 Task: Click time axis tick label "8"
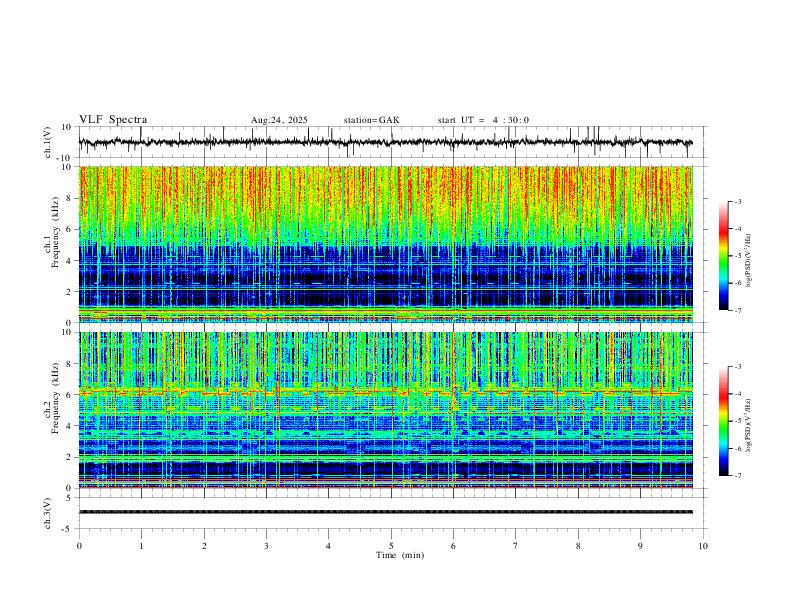(x=578, y=546)
